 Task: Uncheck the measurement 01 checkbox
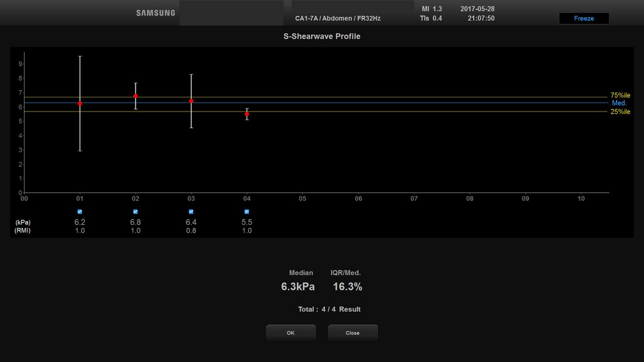pos(80,212)
